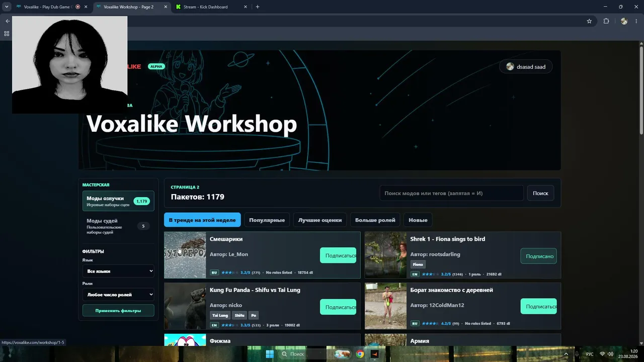
Task: Click the author nicko text
Action: pyautogui.click(x=235, y=305)
